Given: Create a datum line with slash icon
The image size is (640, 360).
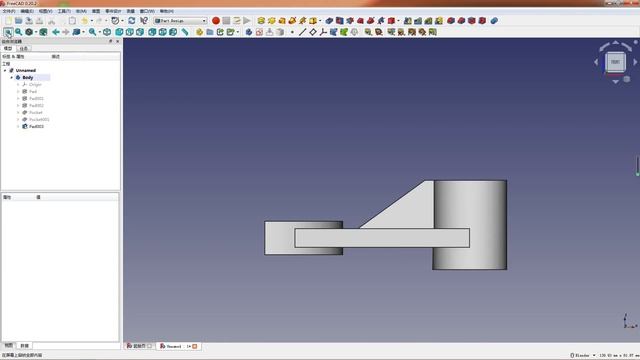Looking at the screenshot, I should click(302, 32).
